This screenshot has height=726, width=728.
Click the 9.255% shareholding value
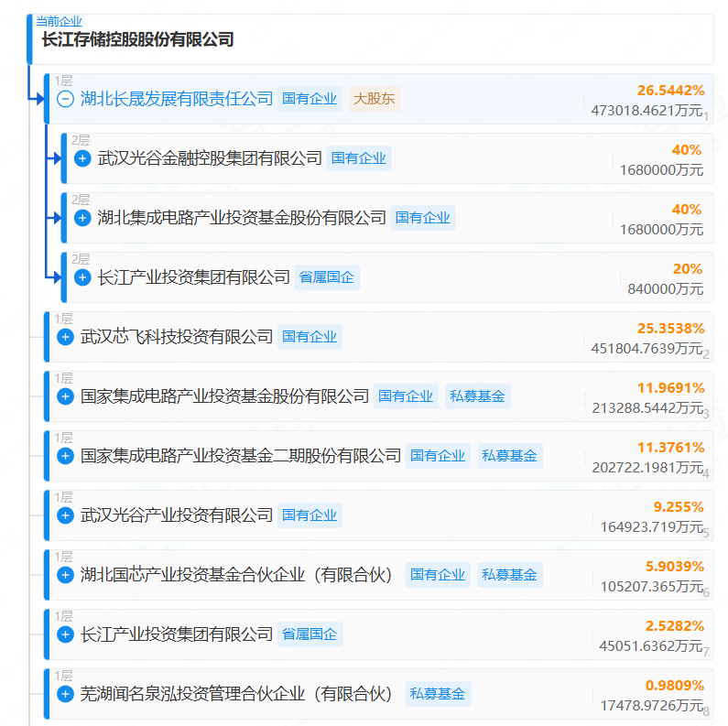pos(679,507)
